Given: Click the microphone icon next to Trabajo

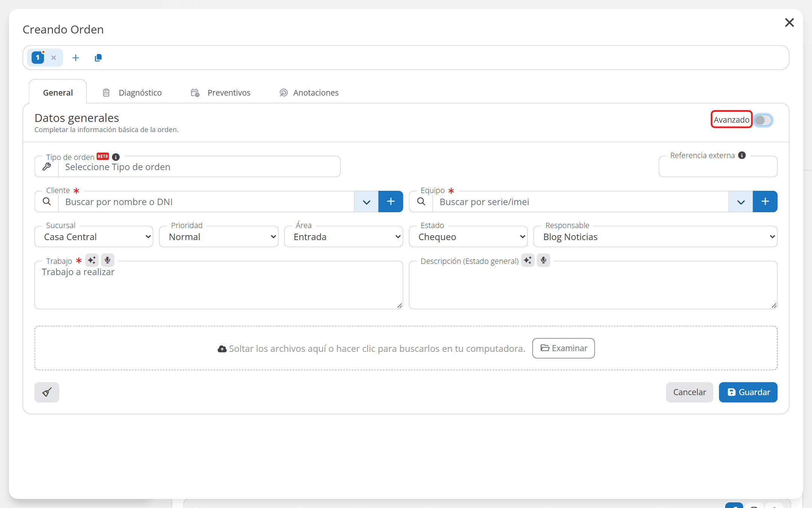Looking at the screenshot, I should [x=108, y=260].
